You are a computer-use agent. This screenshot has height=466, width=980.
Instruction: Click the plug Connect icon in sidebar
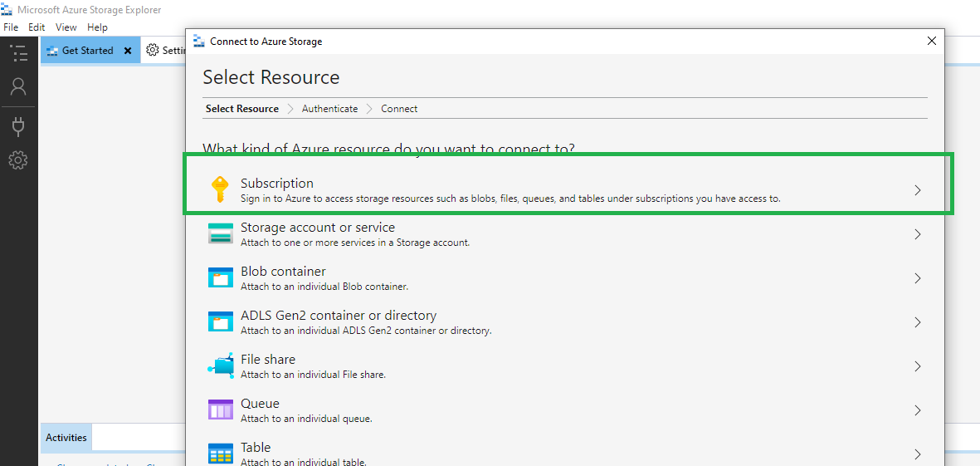(x=18, y=127)
